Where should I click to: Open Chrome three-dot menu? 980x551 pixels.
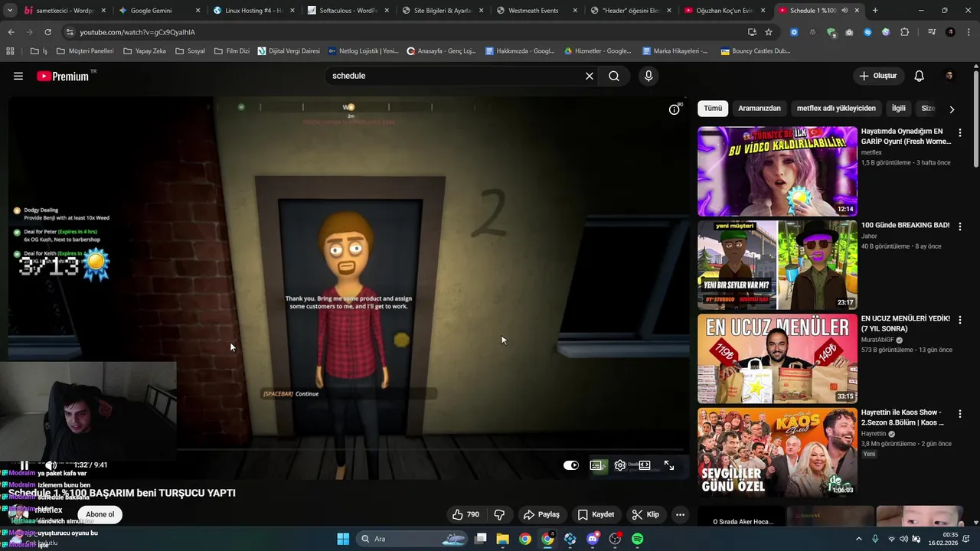[x=969, y=32]
